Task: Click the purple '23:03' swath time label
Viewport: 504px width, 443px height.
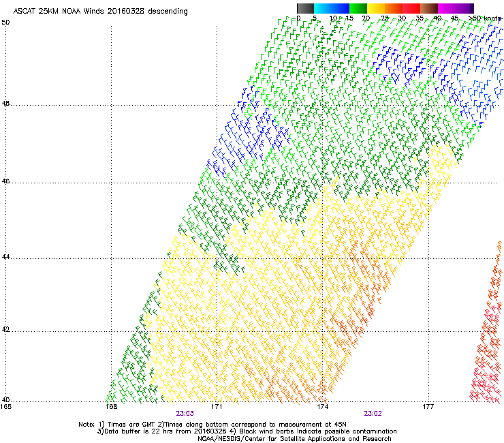Action: coord(185,414)
